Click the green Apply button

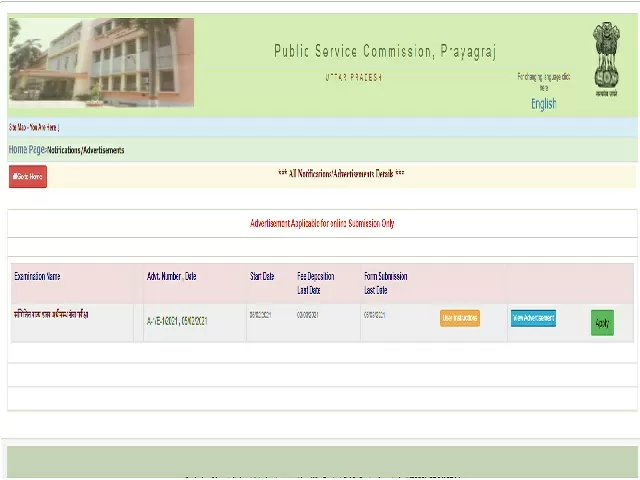602,323
